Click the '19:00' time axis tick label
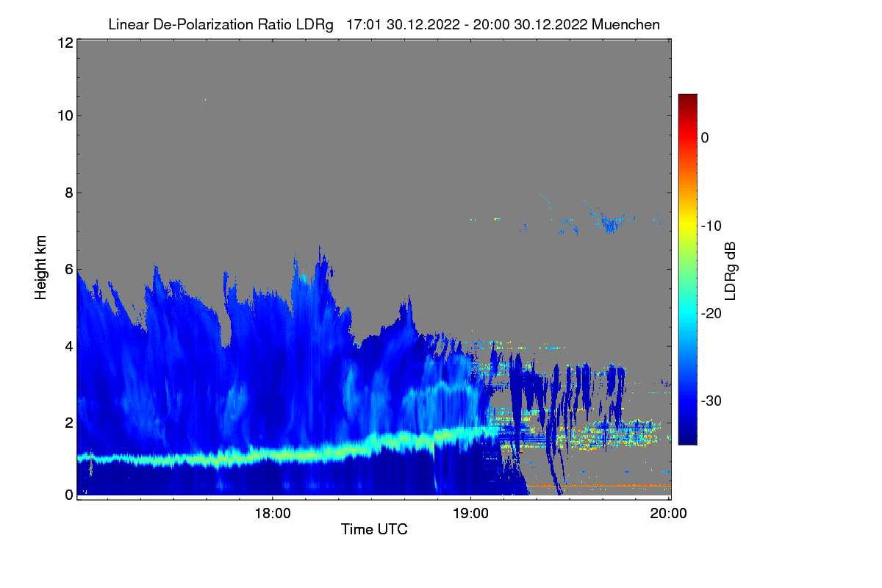Image resolution: width=882 pixels, height=588 pixels. [x=470, y=514]
